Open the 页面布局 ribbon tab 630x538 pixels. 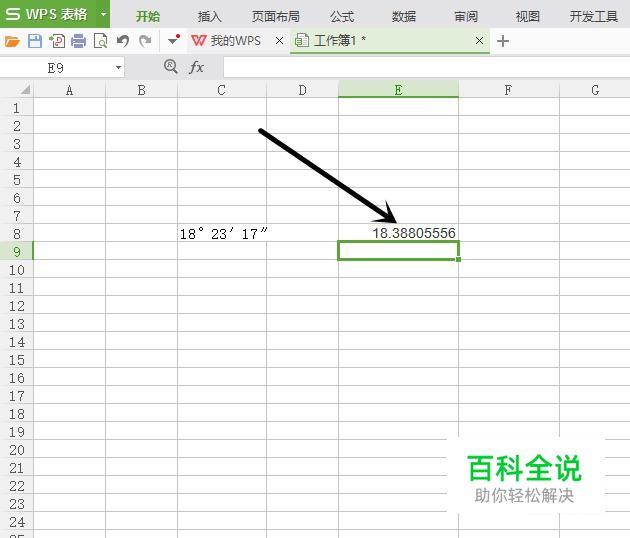[x=276, y=16]
